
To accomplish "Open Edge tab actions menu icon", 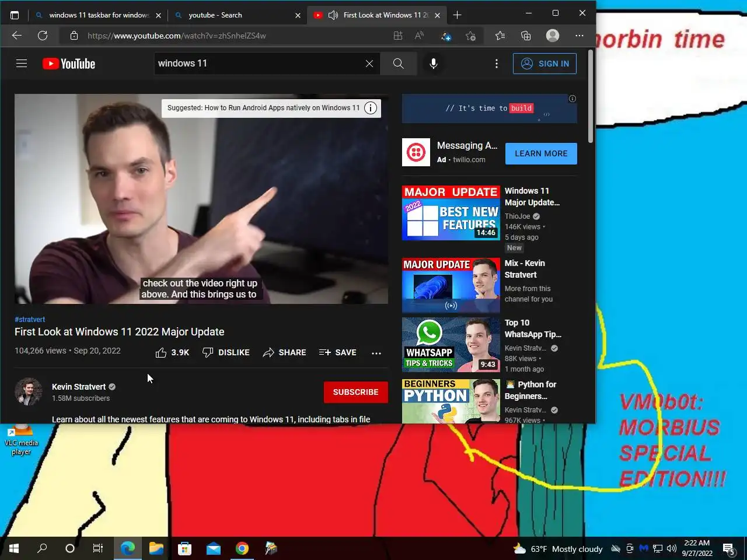I will tap(15, 15).
